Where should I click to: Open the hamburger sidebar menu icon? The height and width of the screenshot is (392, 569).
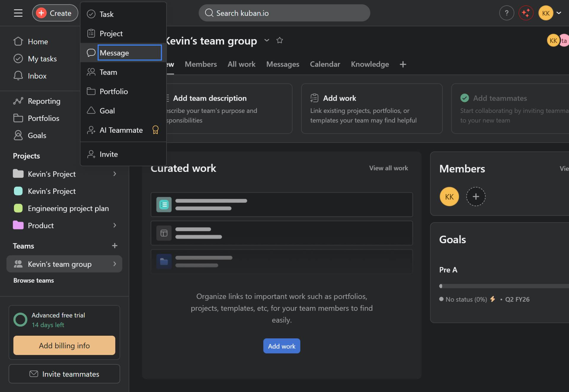[18, 13]
